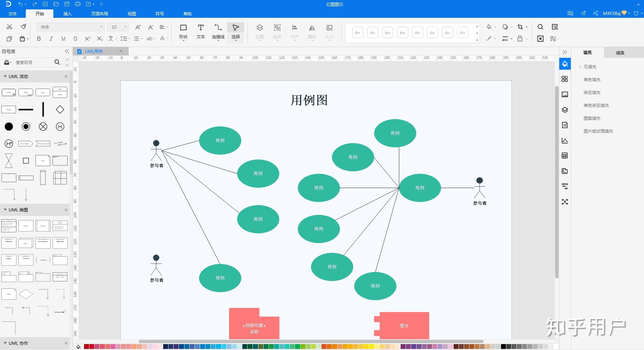The image size is (644, 350).
Task: Select 单色渐变填充 fill option
Action: coord(594,105)
